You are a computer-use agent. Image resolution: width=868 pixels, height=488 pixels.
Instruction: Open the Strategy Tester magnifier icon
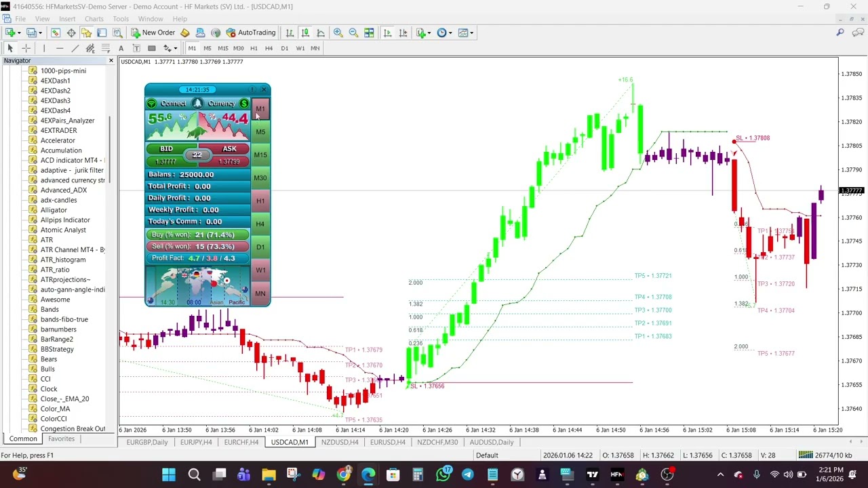click(x=117, y=33)
